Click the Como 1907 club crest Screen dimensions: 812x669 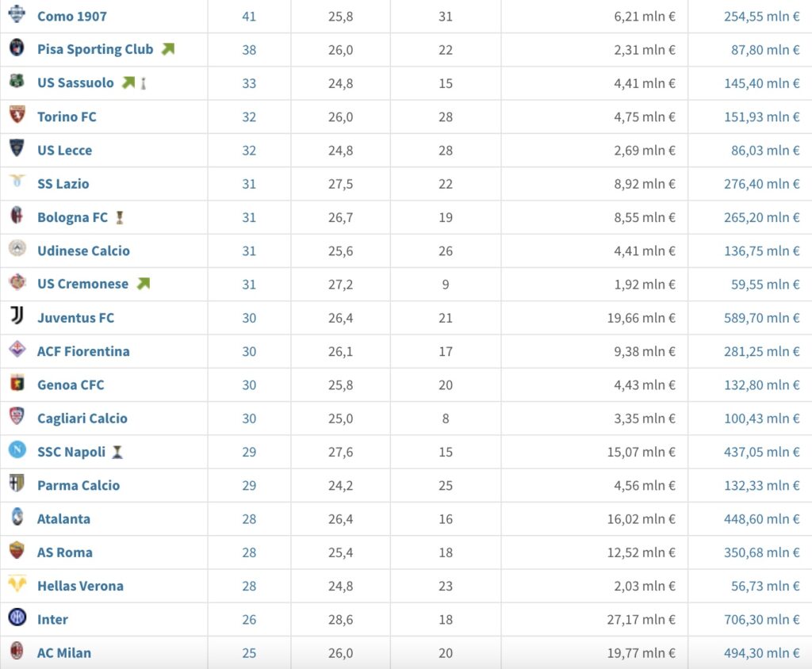(x=17, y=14)
